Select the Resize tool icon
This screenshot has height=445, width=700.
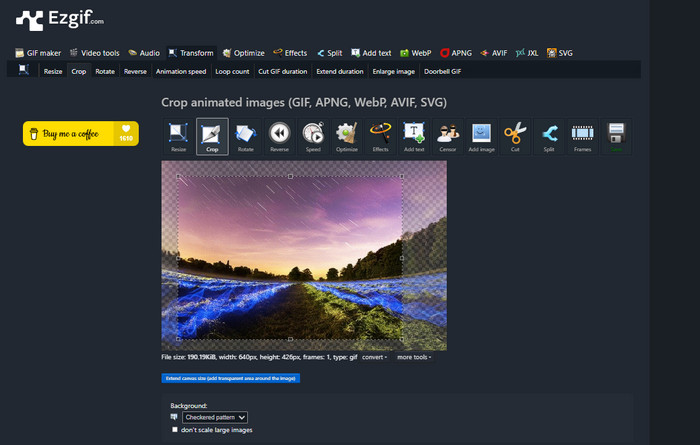(179, 137)
